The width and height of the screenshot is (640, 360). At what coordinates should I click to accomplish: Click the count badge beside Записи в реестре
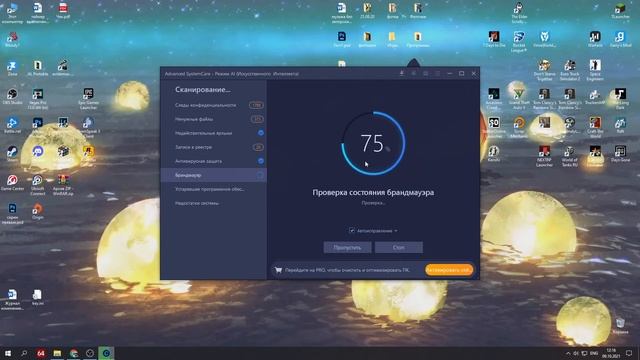(258, 147)
